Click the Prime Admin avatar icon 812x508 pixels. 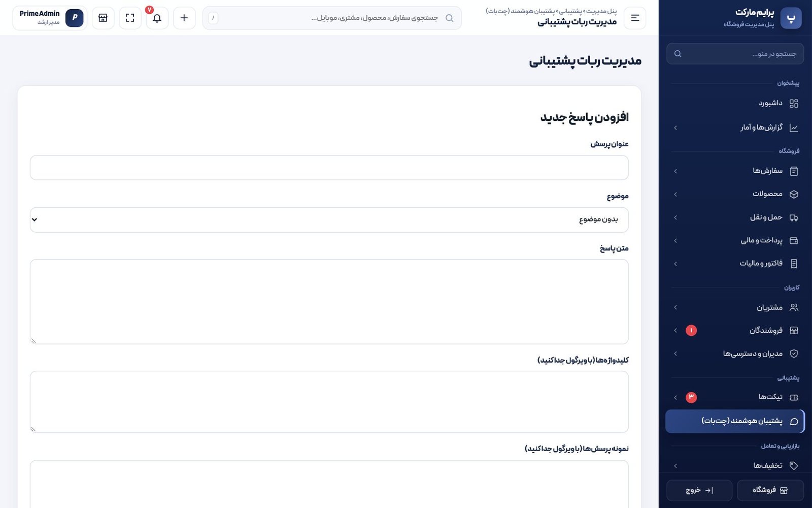(75, 18)
